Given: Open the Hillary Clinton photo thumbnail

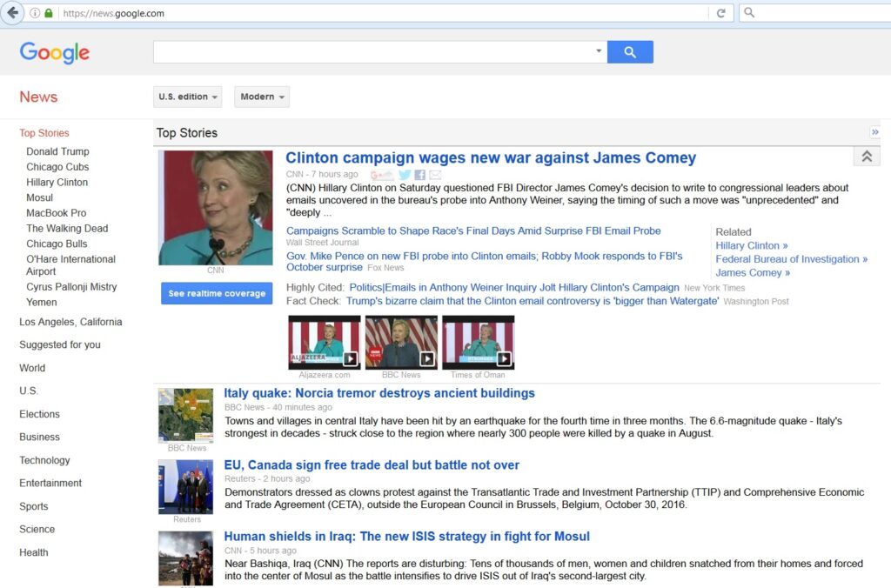Looking at the screenshot, I should [216, 208].
